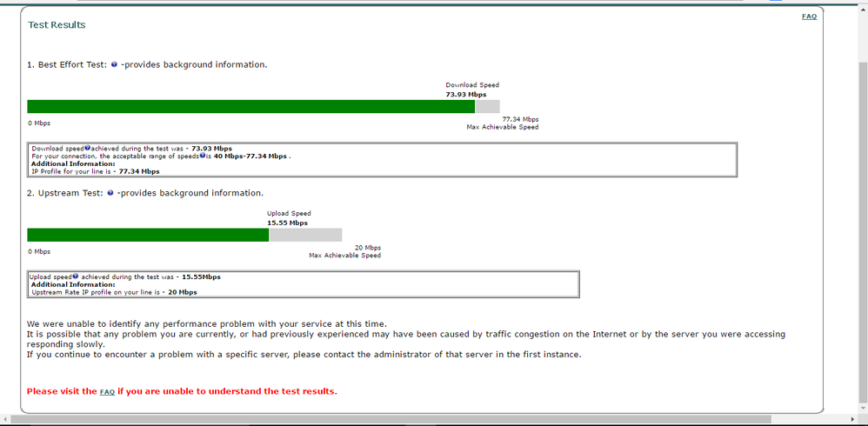Click '40 Mbps-77.34 Mbps' acceptable range value
Viewport: 868px width, 426px height.
point(250,156)
